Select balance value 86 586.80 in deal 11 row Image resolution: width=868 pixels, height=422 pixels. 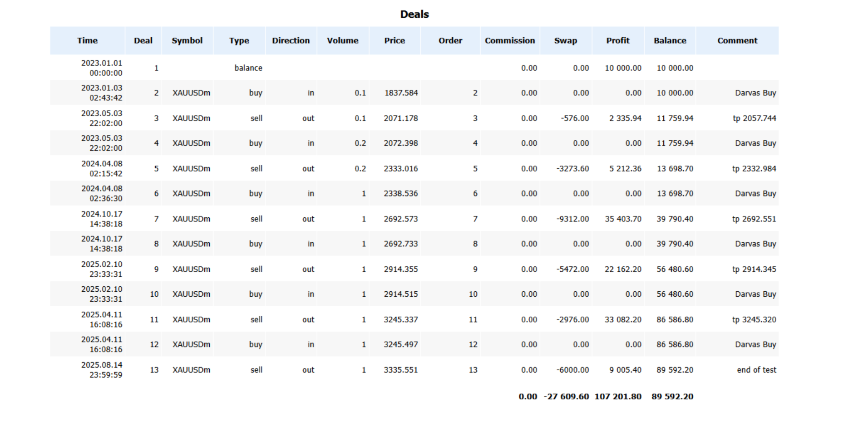(675, 320)
